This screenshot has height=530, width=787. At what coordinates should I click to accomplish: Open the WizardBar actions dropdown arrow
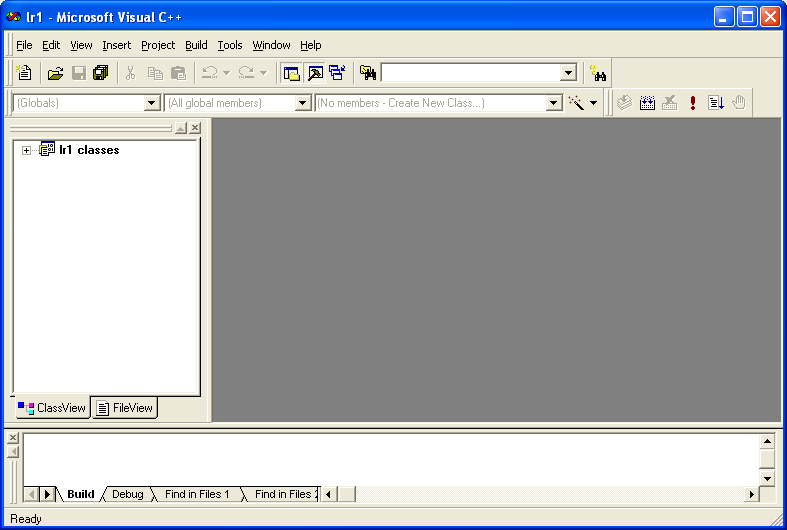coord(593,103)
